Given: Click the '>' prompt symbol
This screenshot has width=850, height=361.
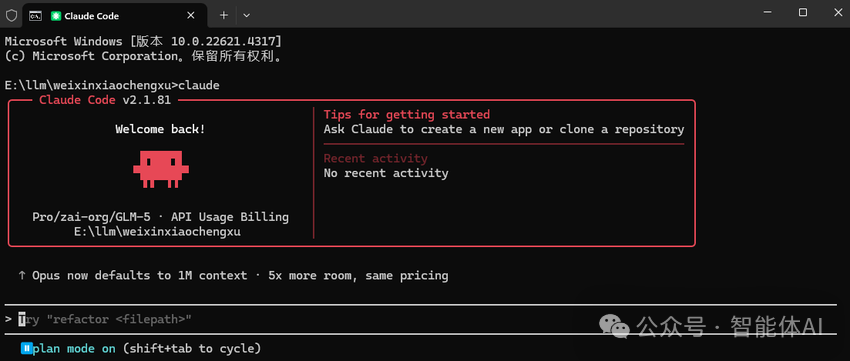Looking at the screenshot, I should click(x=8, y=319).
